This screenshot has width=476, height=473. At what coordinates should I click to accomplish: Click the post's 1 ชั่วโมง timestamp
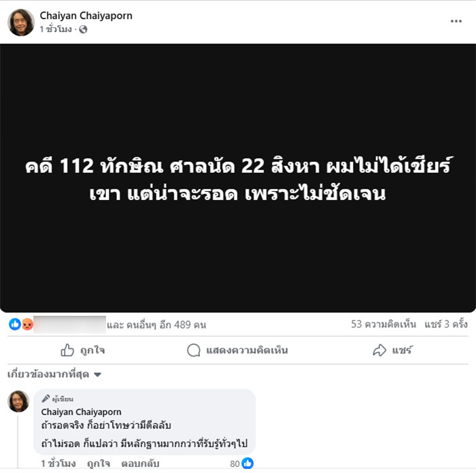click(56, 29)
